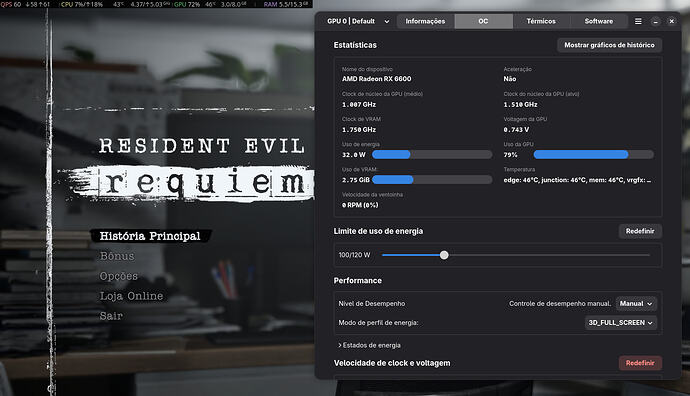Open Opções in the game menu

(x=119, y=276)
